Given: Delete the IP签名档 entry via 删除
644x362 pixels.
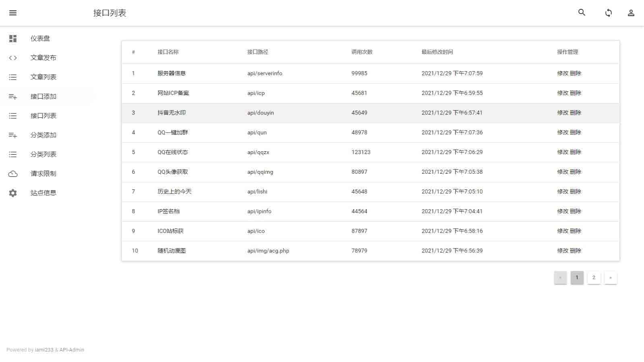Looking at the screenshot, I should pyautogui.click(x=576, y=211).
